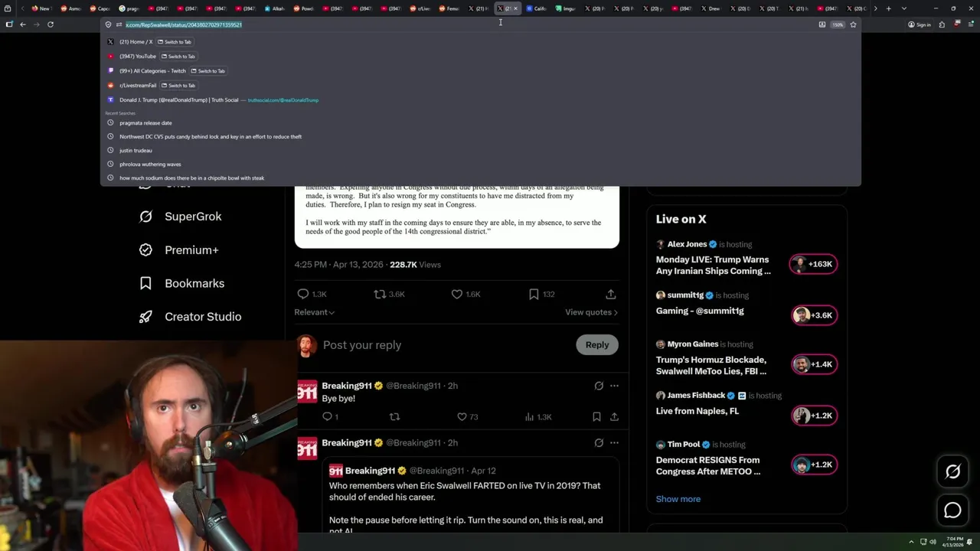Like the post with 1.6K likes

pos(465,294)
